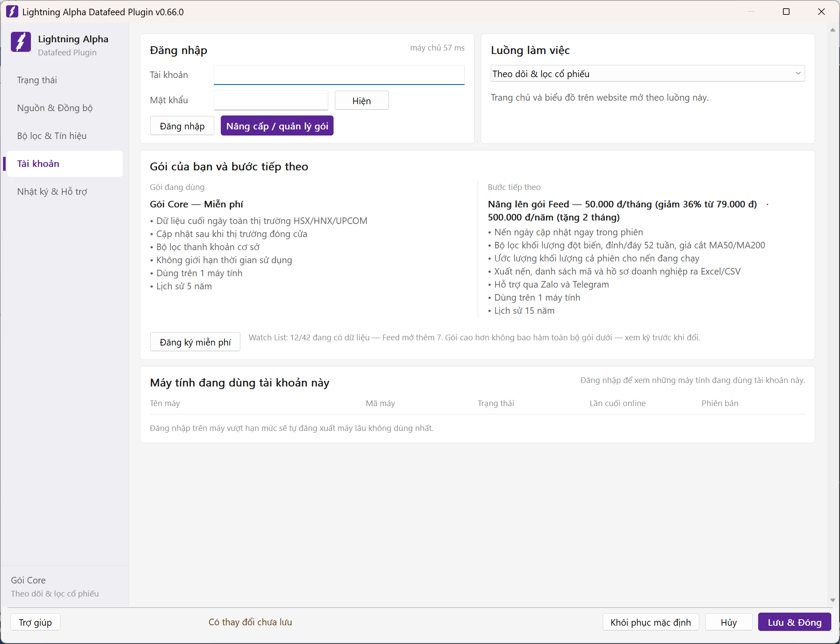Open Nhật ký & Hỗ trợ section
Image resolution: width=840 pixels, height=644 pixels.
(x=64, y=192)
